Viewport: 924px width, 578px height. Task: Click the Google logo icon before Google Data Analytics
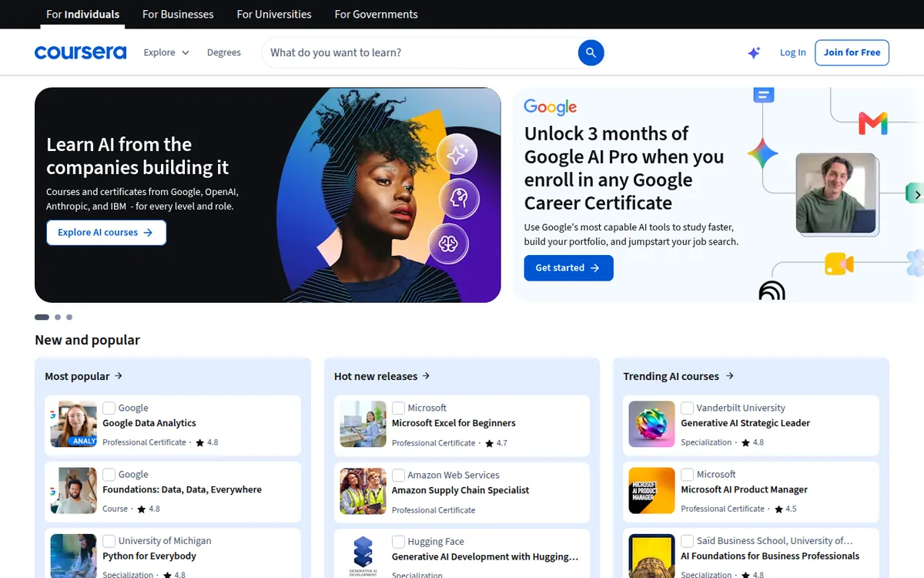click(x=109, y=408)
